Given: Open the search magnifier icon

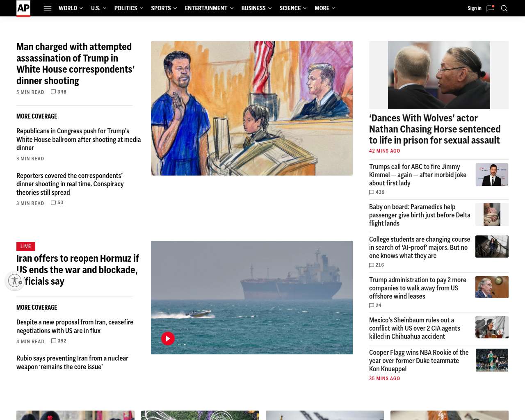Looking at the screenshot, I should pyautogui.click(x=504, y=8).
